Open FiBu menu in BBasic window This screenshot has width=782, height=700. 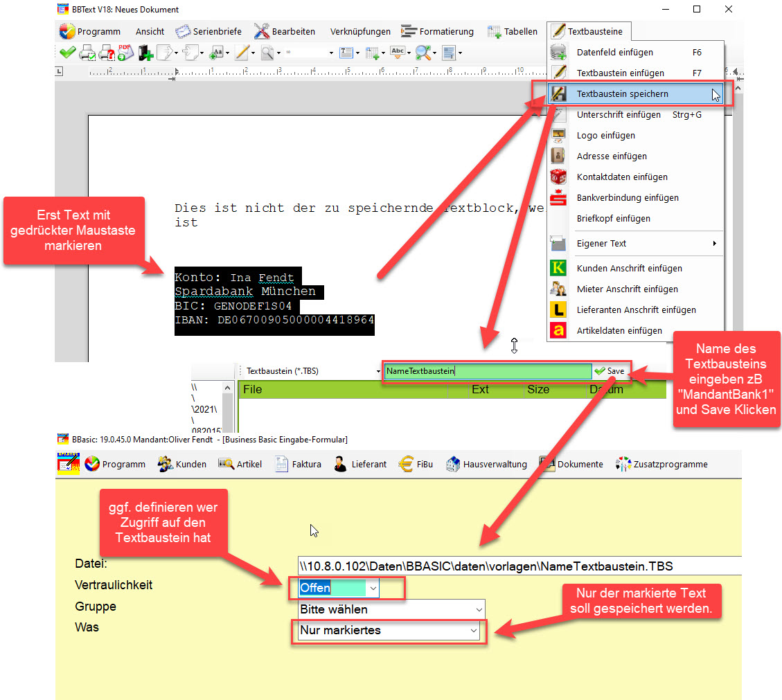[416, 464]
